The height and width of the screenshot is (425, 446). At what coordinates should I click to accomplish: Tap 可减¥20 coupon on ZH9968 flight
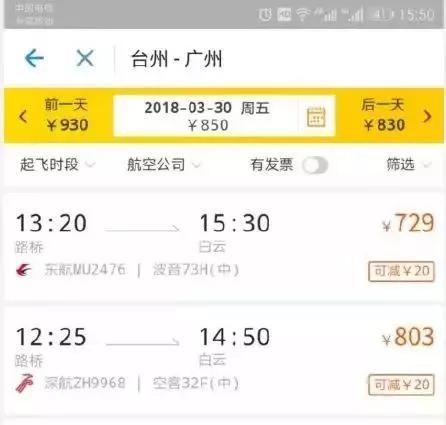coord(401,385)
